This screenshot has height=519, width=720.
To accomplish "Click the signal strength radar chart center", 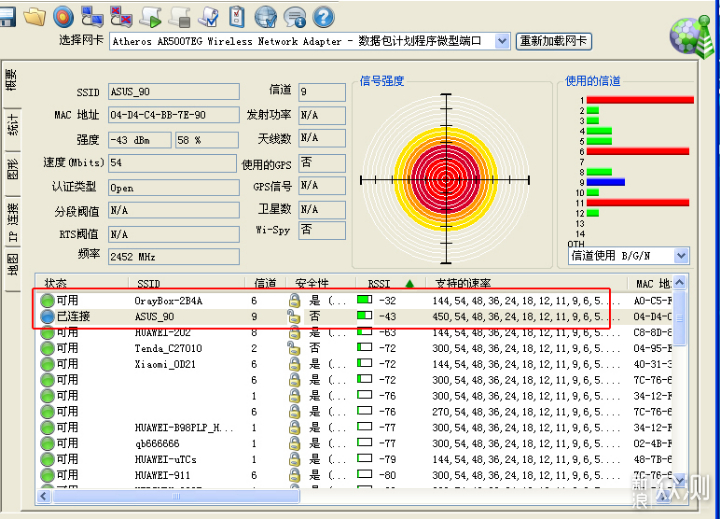I will click(446, 179).
